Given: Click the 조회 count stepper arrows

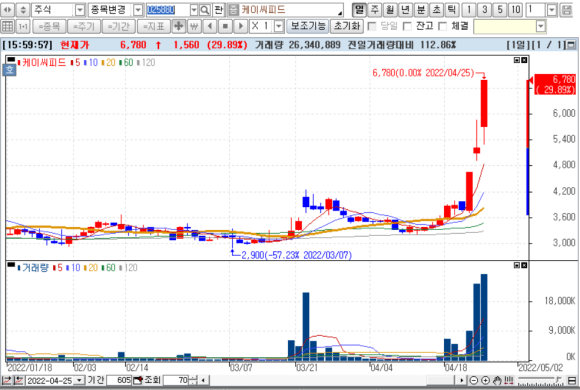Looking at the screenshot, I should coord(193,380).
